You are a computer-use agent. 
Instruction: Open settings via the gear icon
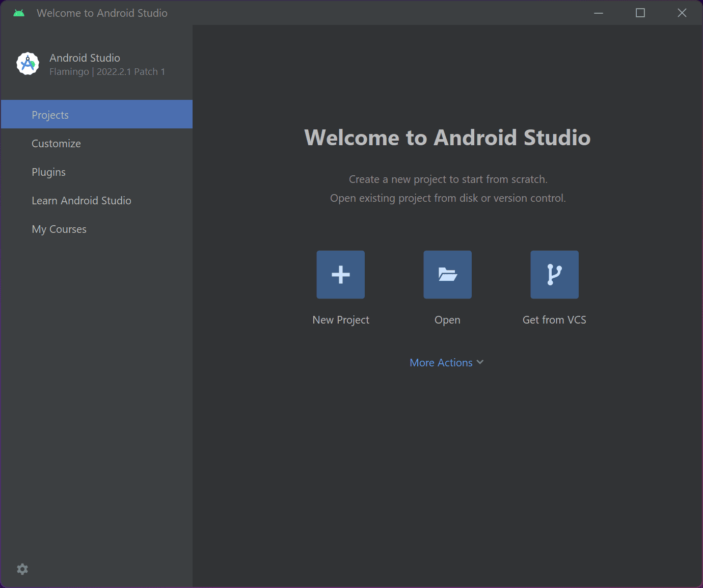click(x=22, y=569)
